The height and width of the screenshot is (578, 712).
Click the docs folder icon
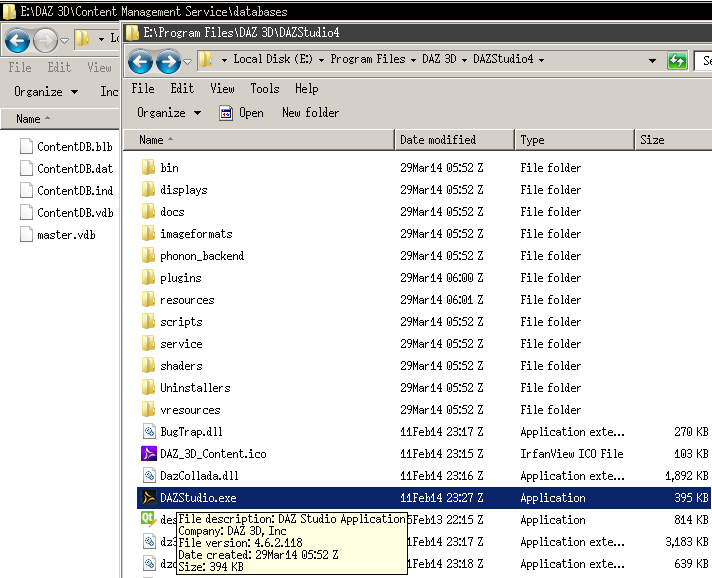[x=148, y=212]
